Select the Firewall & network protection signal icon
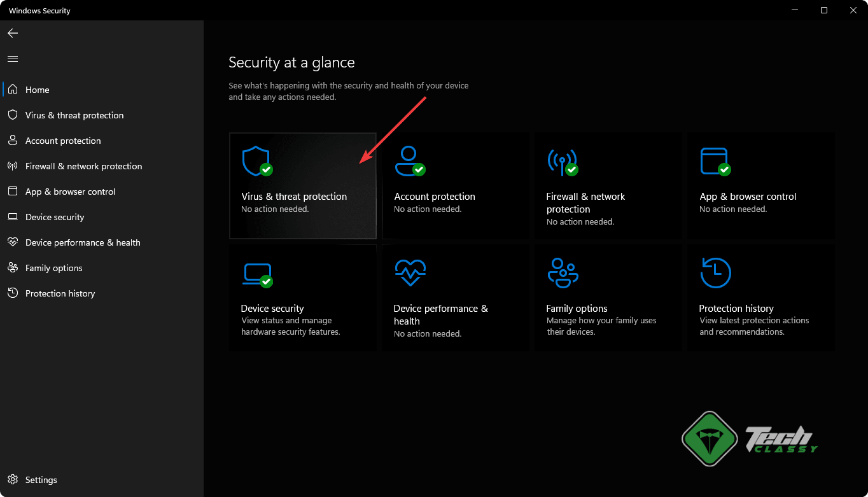The image size is (868, 497). 562,162
